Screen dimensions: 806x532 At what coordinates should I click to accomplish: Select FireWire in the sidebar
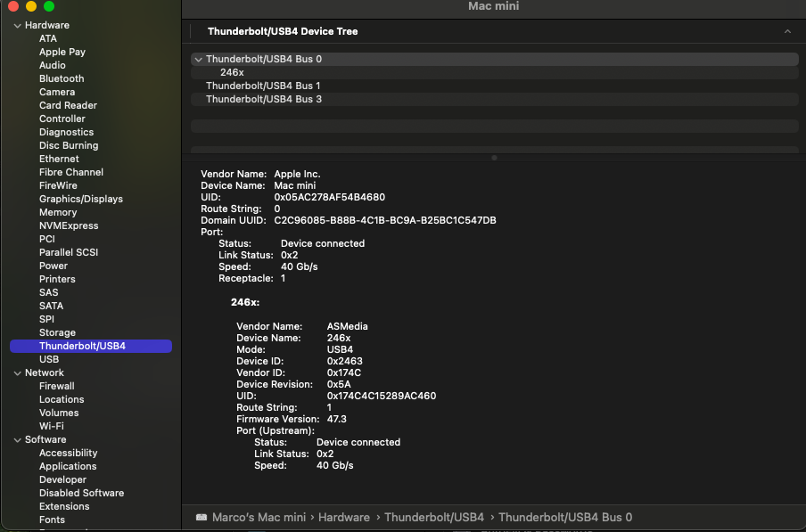tap(58, 185)
